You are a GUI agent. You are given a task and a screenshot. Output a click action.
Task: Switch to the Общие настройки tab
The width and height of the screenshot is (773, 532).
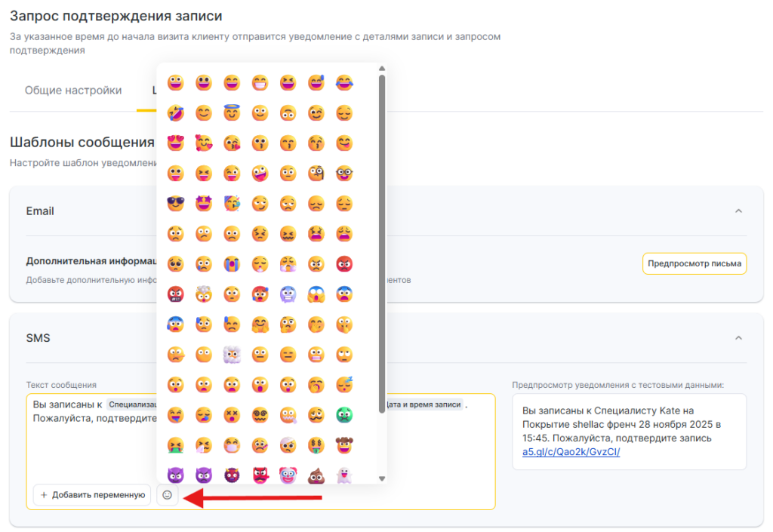point(73,91)
